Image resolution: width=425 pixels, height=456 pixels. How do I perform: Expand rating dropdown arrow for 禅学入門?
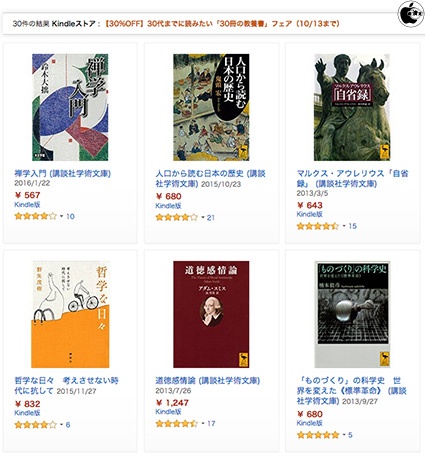coord(62,216)
